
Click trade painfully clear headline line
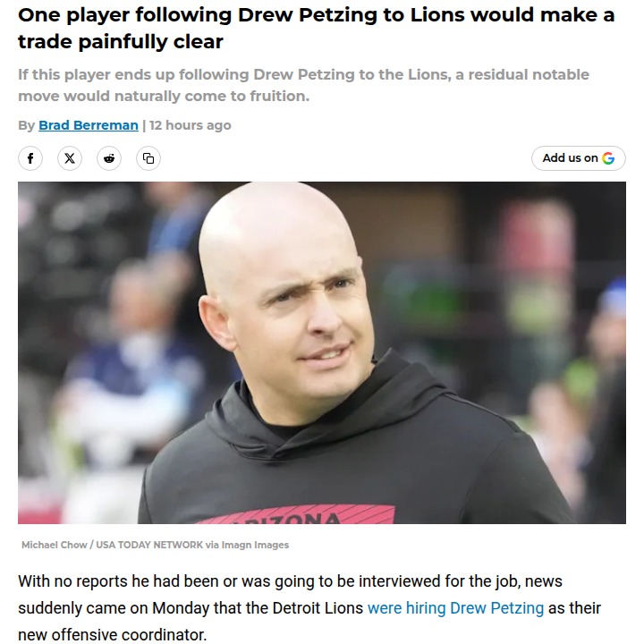coord(121,41)
